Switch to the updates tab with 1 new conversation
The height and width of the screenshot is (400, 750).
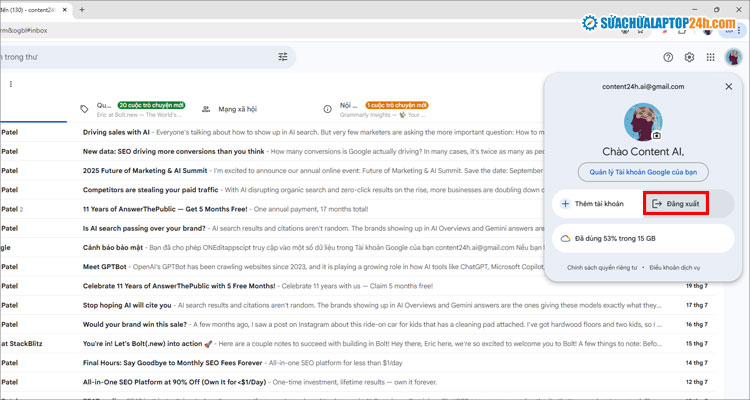(x=376, y=109)
